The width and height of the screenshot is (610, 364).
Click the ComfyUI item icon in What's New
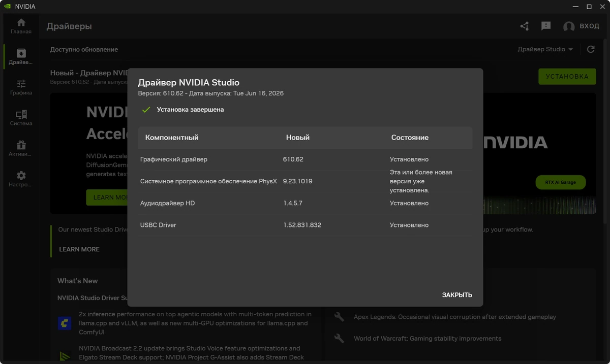click(65, 323)
